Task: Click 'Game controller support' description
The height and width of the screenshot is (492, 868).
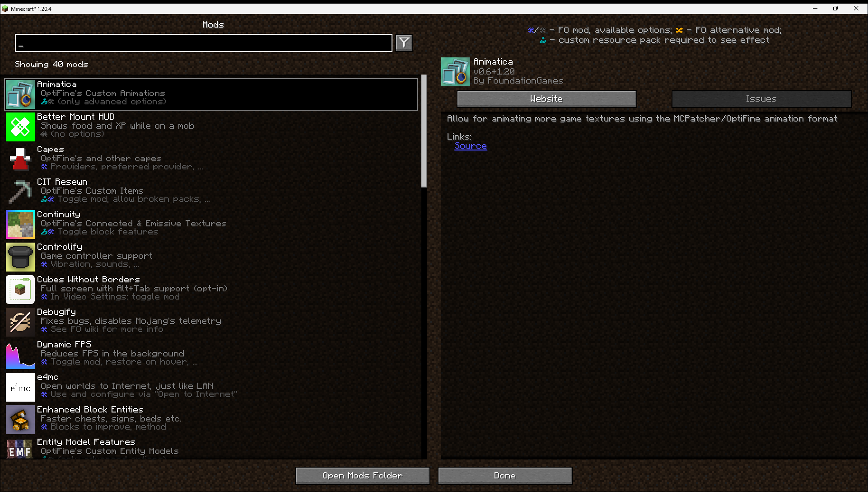Action: point(97,256)
